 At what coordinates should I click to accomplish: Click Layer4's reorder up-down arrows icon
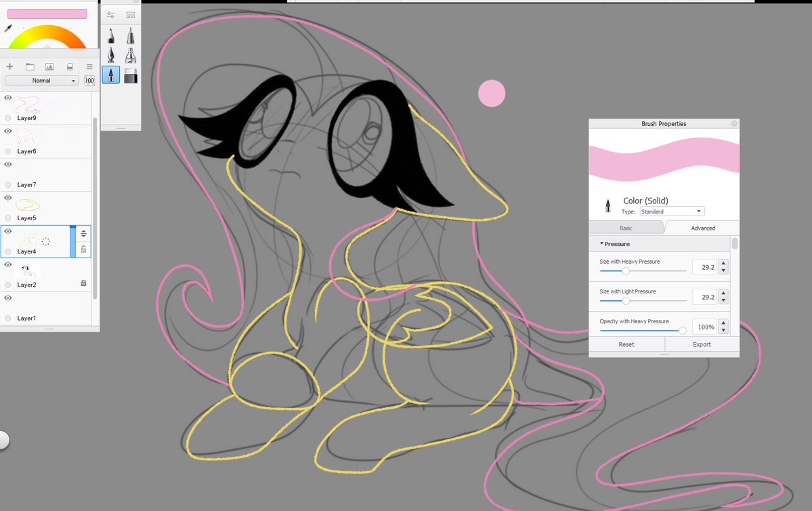[x=83, y=234]
